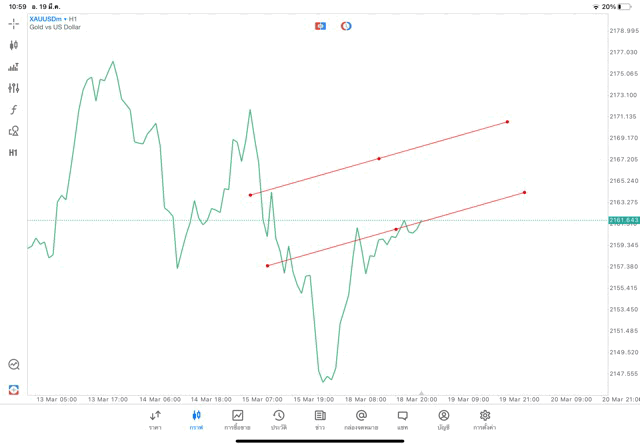The width and height of the screenshot is (640, 447).
Task: Tap the current price label 2161.643
Action: [x=624, y=220]
